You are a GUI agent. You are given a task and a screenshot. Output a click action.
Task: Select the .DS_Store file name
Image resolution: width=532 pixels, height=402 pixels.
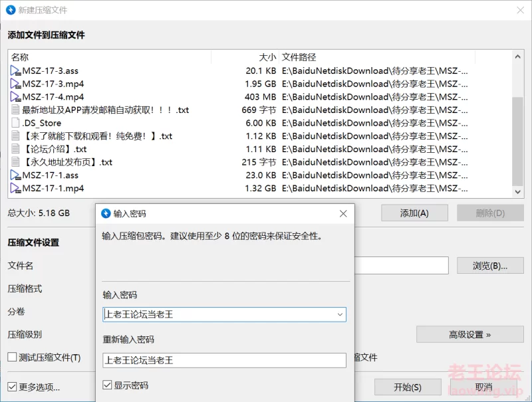click(42, 123)
